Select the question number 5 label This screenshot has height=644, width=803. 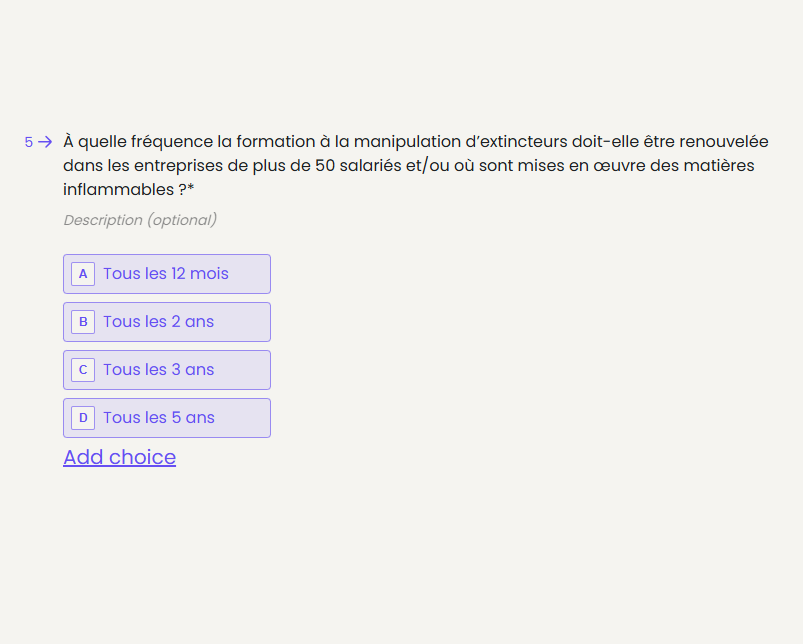(29, 142)
